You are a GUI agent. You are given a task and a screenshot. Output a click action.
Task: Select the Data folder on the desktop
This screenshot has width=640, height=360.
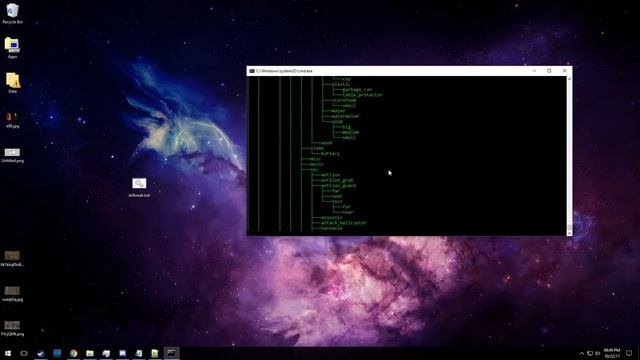12,83
